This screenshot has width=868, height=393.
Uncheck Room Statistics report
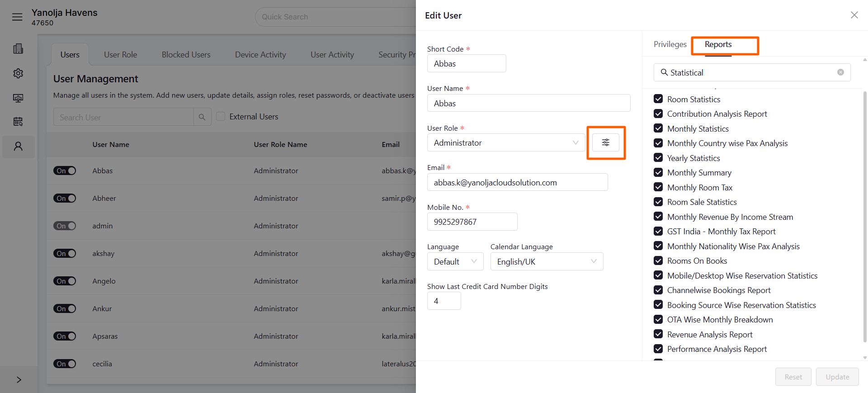click(x=658, y=99)
